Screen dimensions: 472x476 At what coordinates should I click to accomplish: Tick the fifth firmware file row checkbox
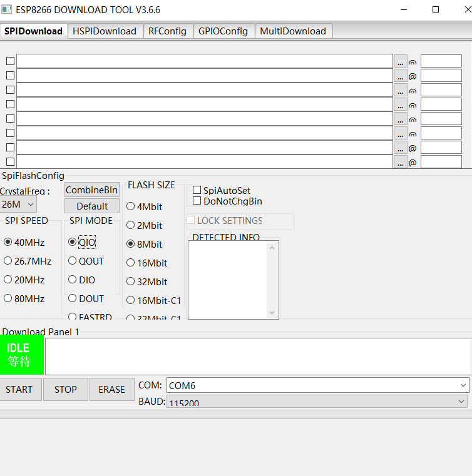[x=10, y=119]
